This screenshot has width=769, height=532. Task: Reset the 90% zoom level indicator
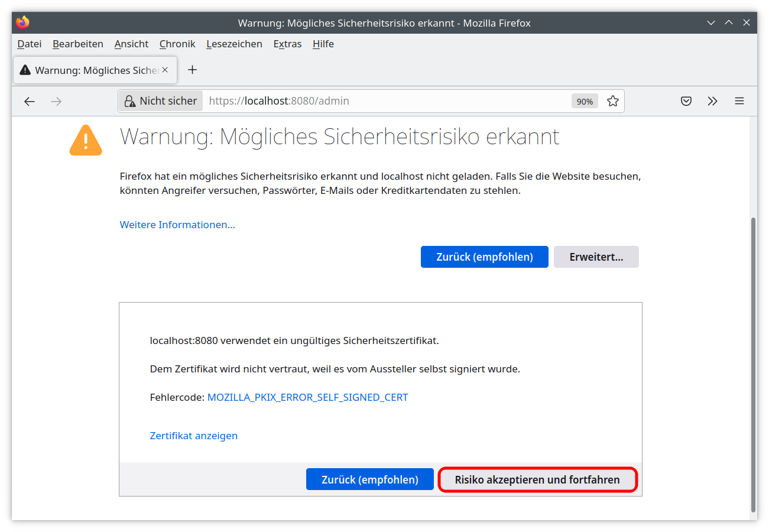click(585, 101)
